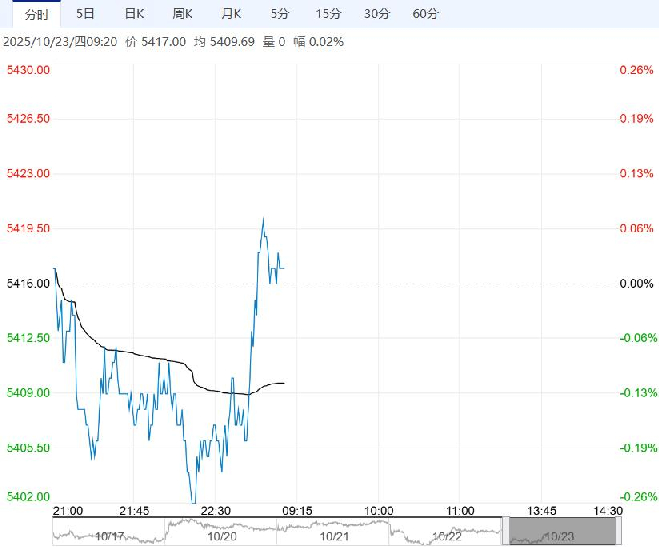Click the 5416.00 price axis label

pos(29,284)
